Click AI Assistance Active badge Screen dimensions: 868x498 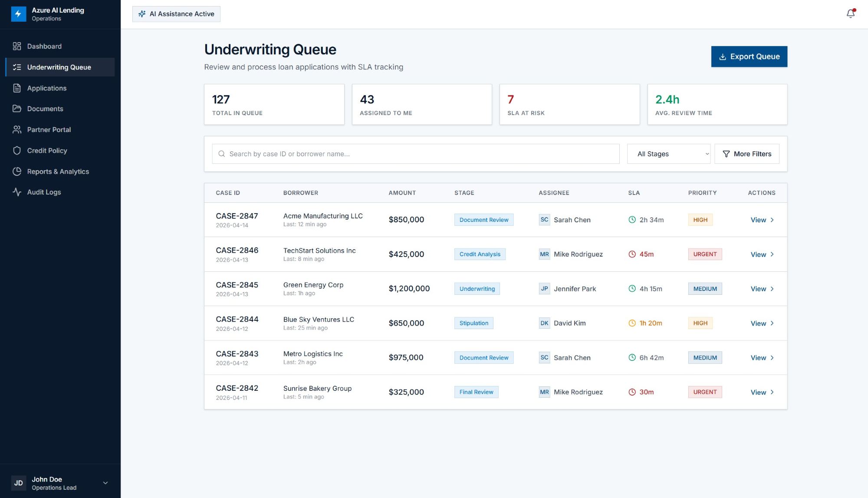(x=176, y=14)
